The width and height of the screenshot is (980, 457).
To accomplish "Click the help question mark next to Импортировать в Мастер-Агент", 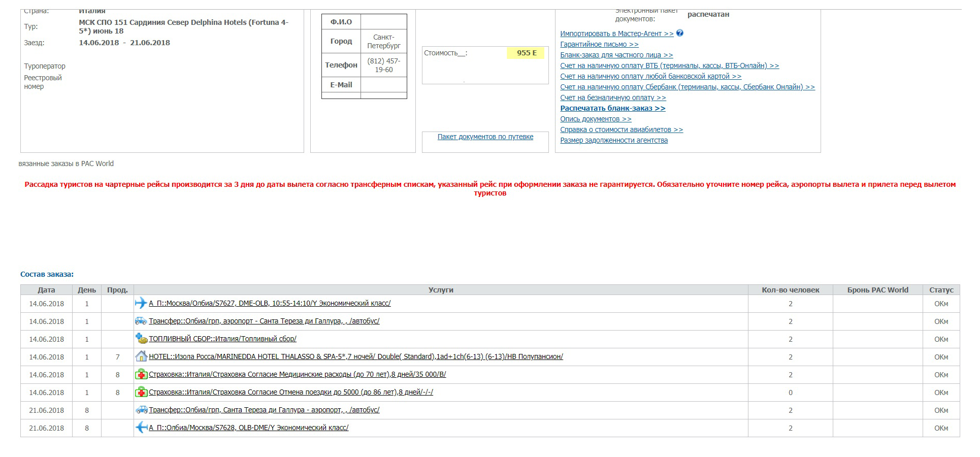I will pos(680,33).
